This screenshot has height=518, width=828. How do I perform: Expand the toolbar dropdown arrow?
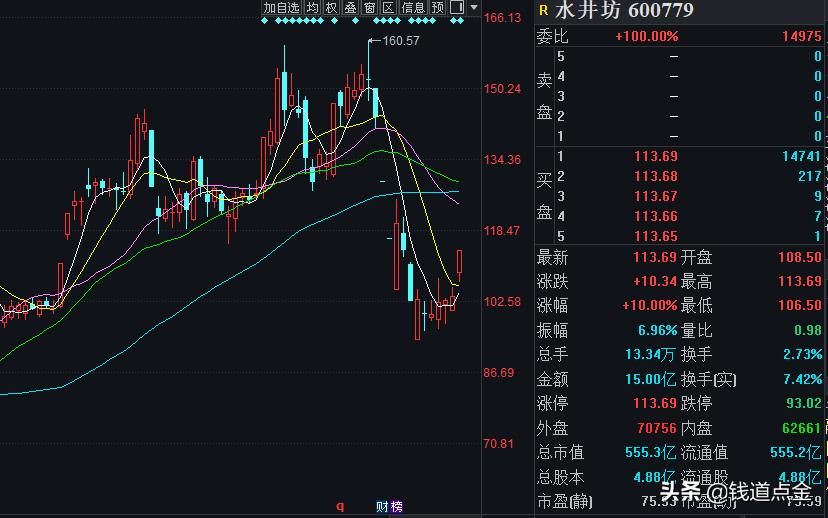tap(474, 7)
